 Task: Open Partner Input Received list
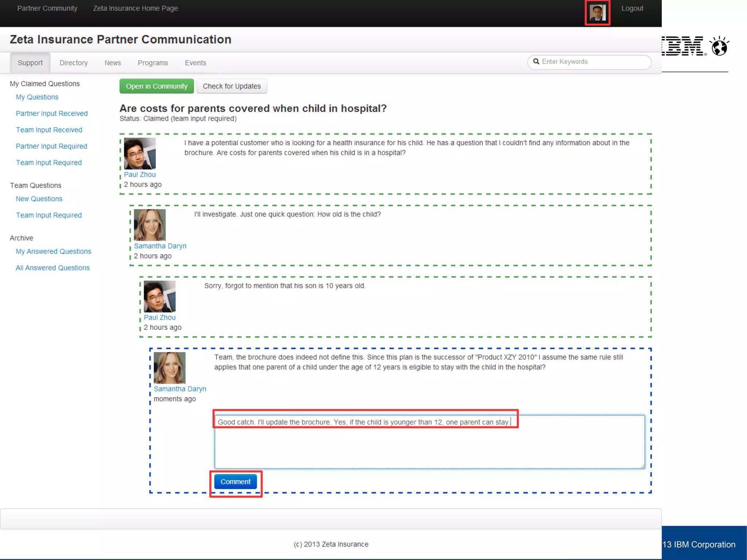[x=52, y=113]
